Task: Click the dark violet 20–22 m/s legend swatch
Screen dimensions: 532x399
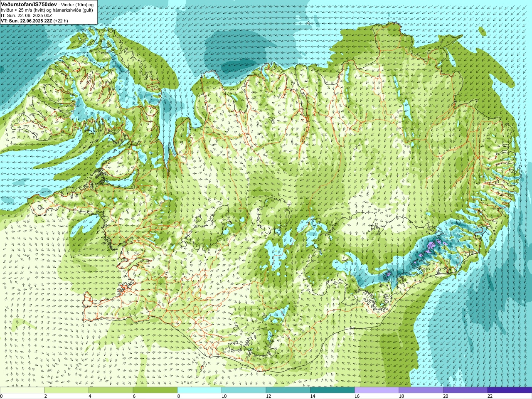Action: tap(465, 390)
